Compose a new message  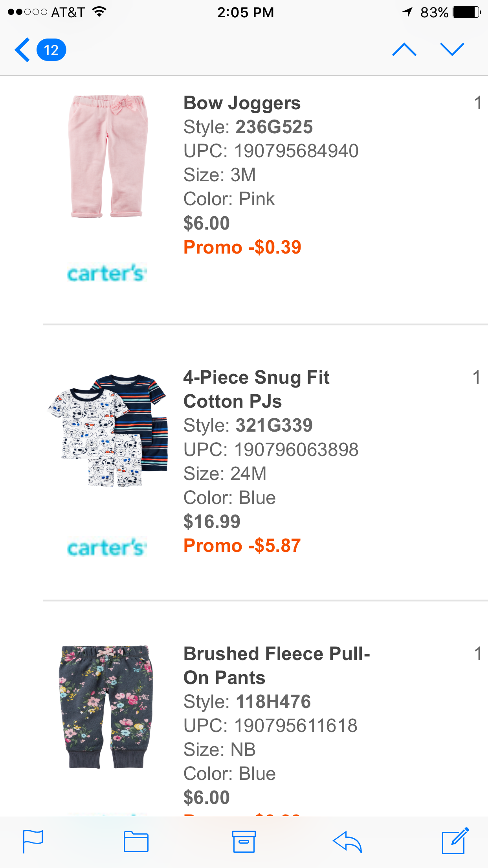(455, 841)
